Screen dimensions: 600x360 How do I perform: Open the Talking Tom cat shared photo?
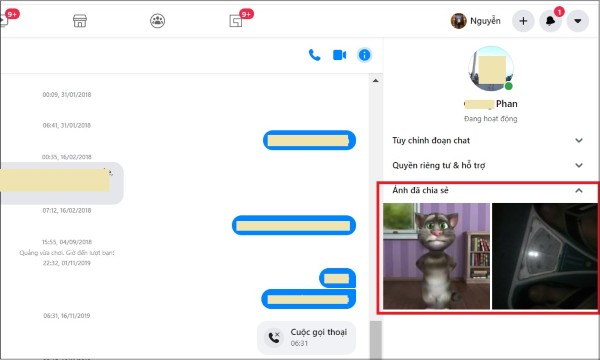[436, 256]
